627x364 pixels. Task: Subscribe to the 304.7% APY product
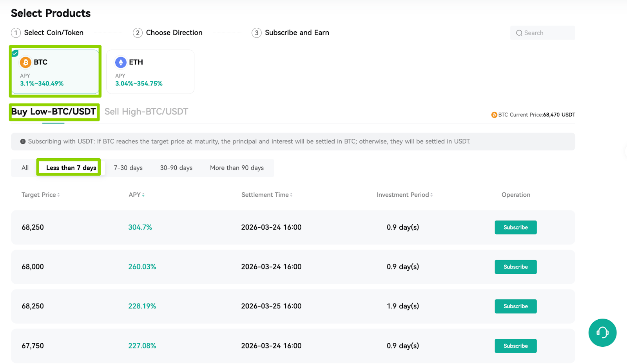click(516, 227)
